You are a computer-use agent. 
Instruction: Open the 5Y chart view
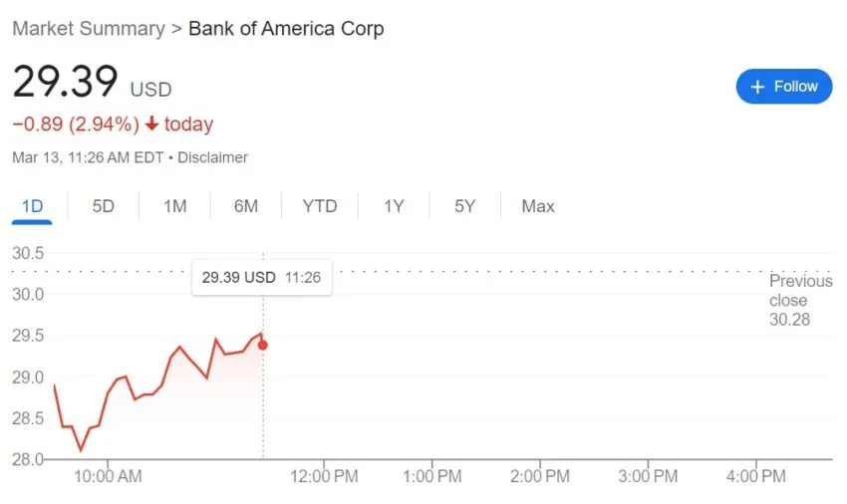pos(465,206)
